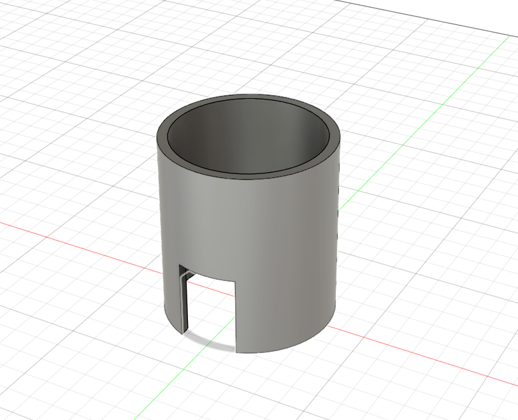
Task: Select the outer cylindrical face of the model
Action: click(248, 231)
